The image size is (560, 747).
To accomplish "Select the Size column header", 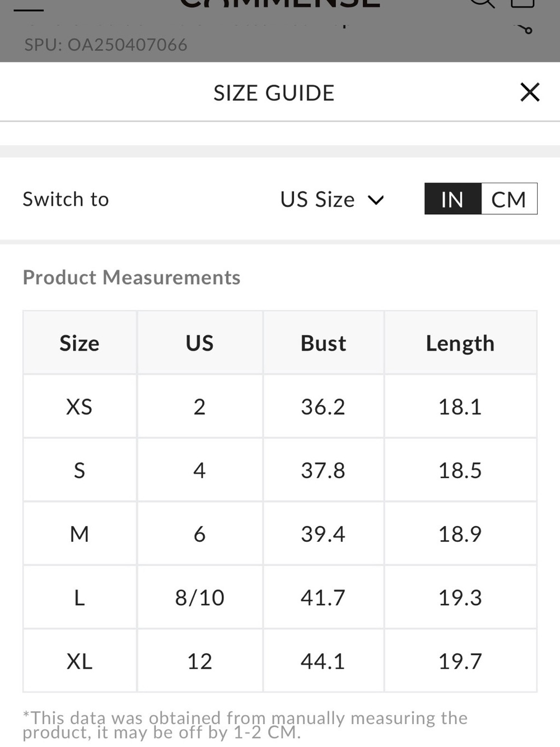I will click(80, 343).
